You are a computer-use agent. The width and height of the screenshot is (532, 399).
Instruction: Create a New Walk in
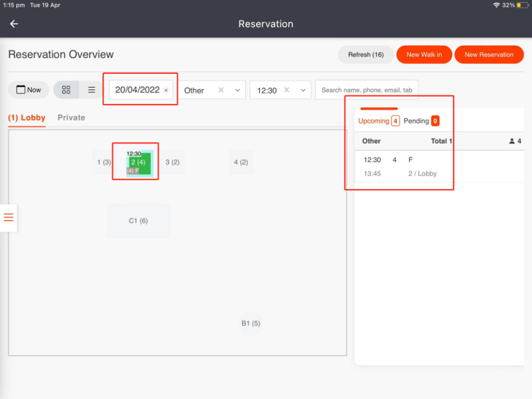(x=424, y=54)
